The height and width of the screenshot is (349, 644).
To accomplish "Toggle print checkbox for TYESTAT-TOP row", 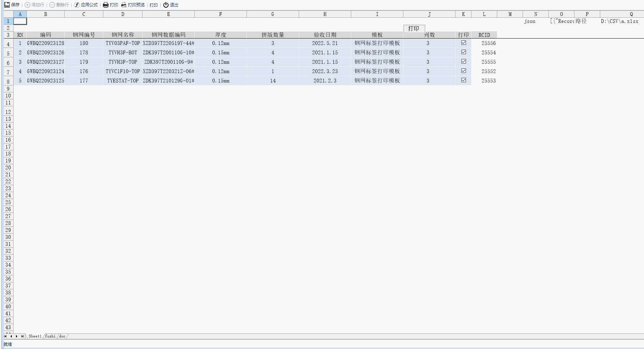I will coord(464,80).
